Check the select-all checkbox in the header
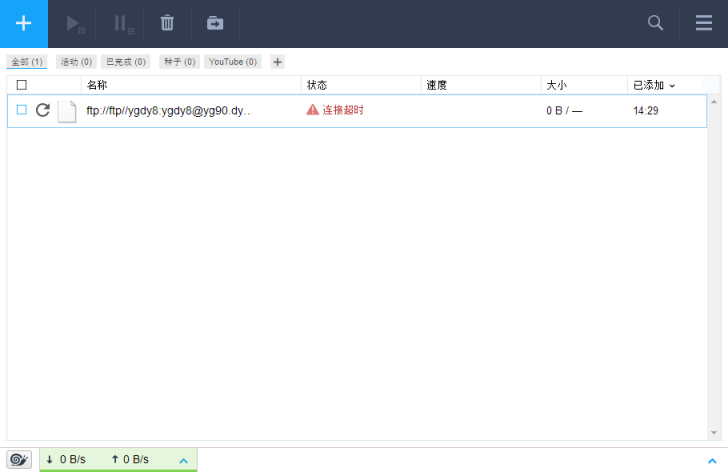The height and width of the screenshot is (472, 728). (21, 85)
